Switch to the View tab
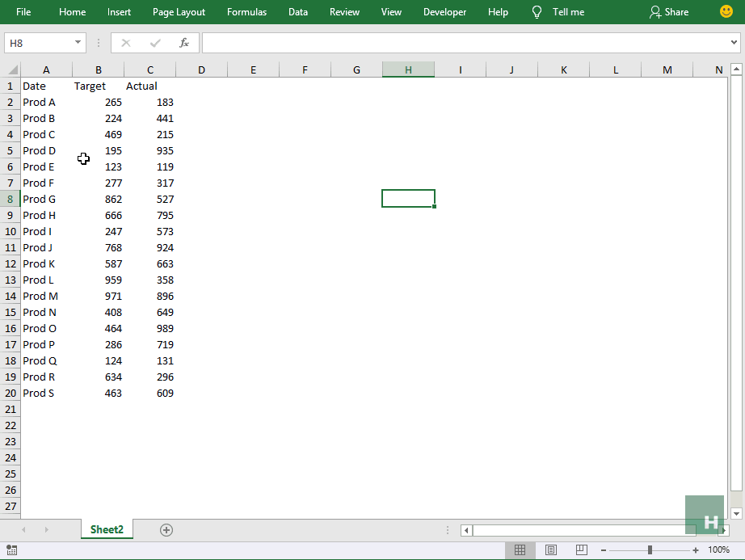745x560 pixels. point(391,12)
